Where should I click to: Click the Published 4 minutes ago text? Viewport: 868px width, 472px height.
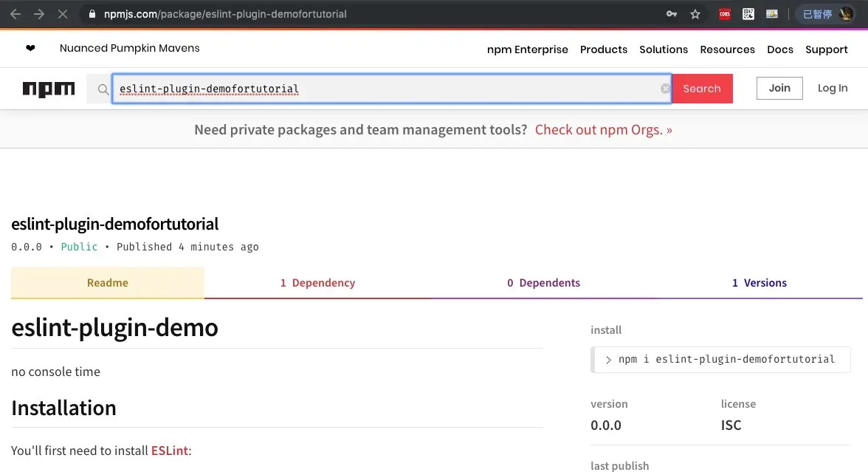point(187,247)
